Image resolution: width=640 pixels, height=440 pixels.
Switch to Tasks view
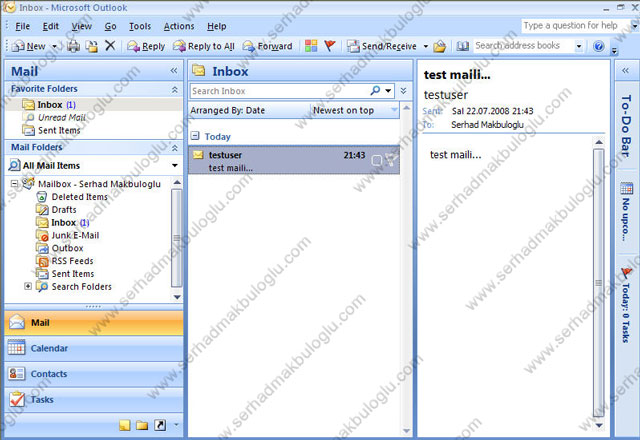point(93,400)
